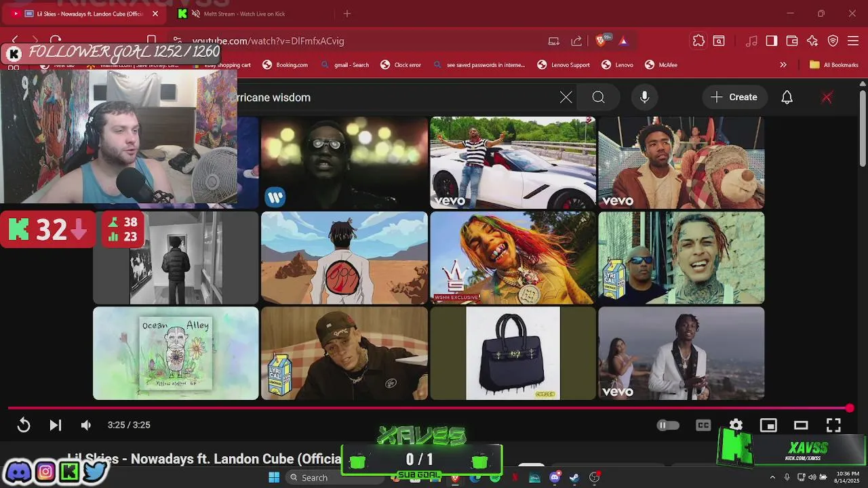Search by voice using microphone button

644,98
